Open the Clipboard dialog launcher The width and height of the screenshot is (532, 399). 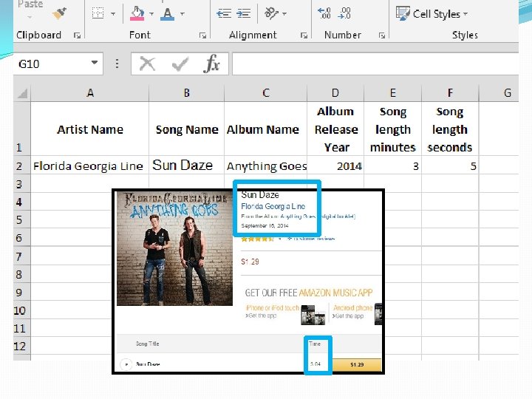click(x=78, y=35)
